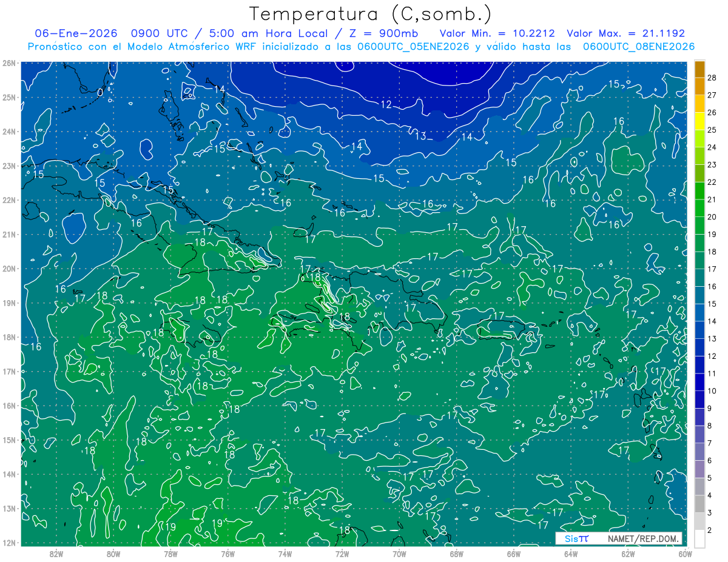This screenshot has height=562, width=728.
Task: Click the '70W' longitude axis label
Action: 399,554
